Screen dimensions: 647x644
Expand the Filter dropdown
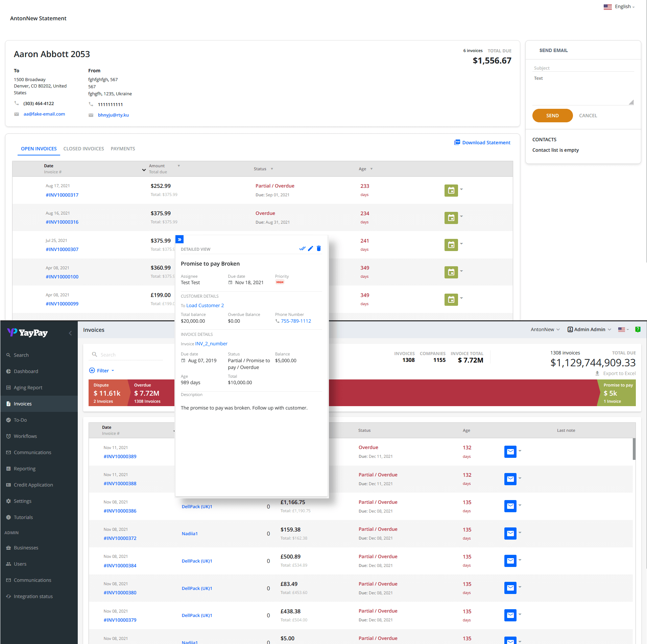coord(102,371)
